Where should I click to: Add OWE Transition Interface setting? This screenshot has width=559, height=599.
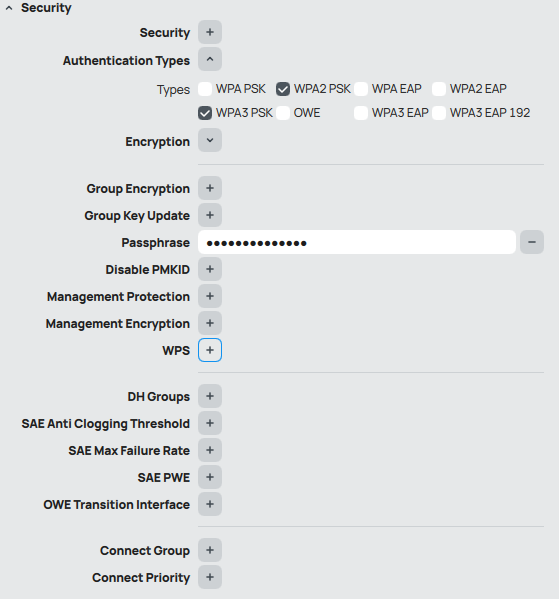(210, 504)
